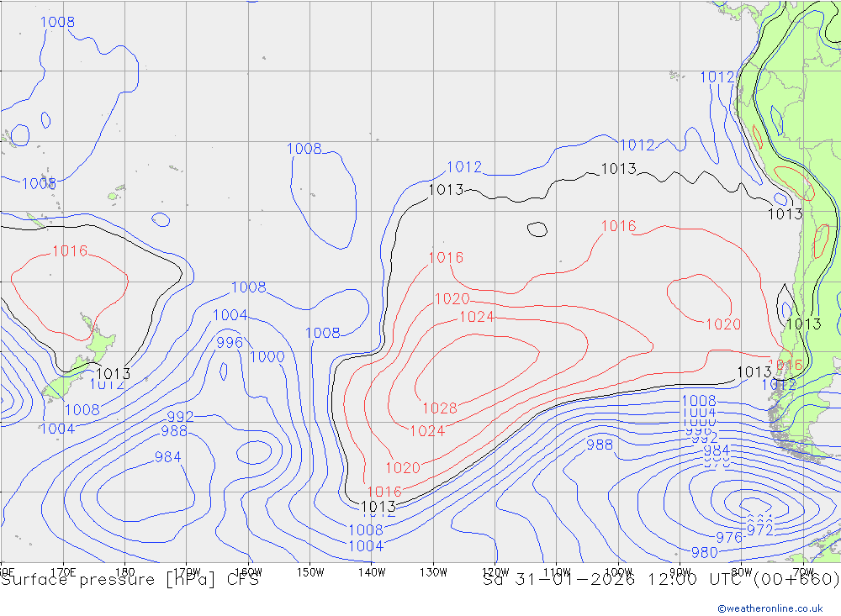Viewport: 841px width, 616px height.
Task: Click the 110W longitude axis label
Action: point(557,572)
